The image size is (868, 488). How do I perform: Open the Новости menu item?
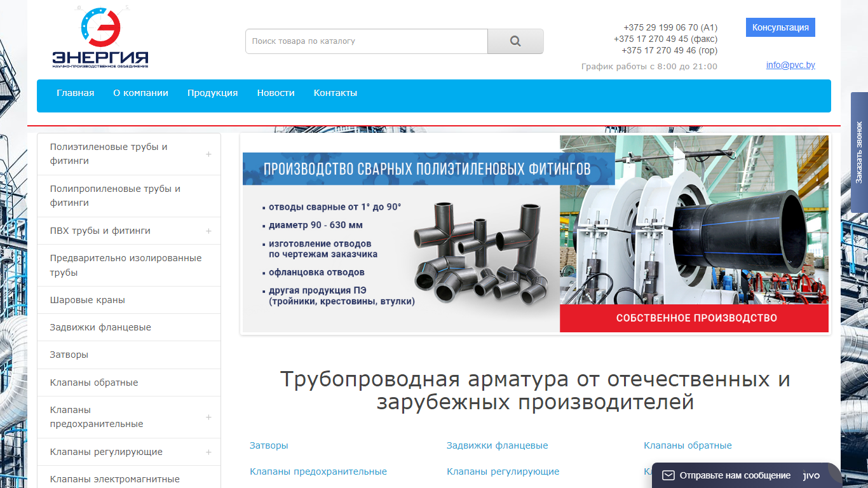[x=276, y=93]
